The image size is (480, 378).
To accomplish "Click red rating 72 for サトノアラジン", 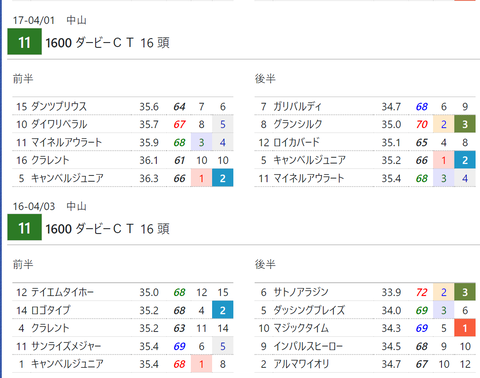I will tap(422, 293).
